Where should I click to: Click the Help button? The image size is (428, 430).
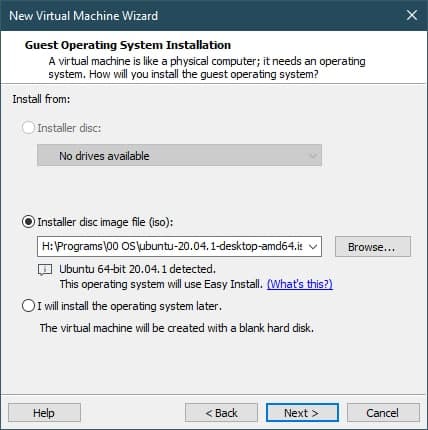coord(44,413)
